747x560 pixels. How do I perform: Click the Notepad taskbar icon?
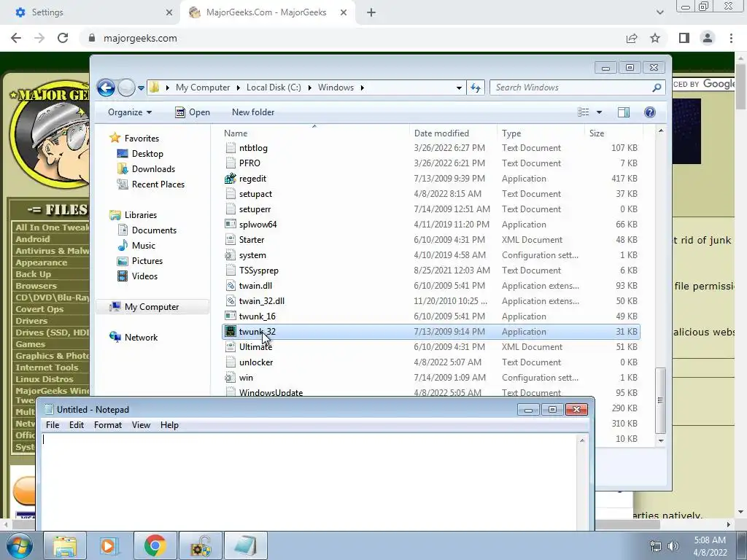click(x=246, y=545)
